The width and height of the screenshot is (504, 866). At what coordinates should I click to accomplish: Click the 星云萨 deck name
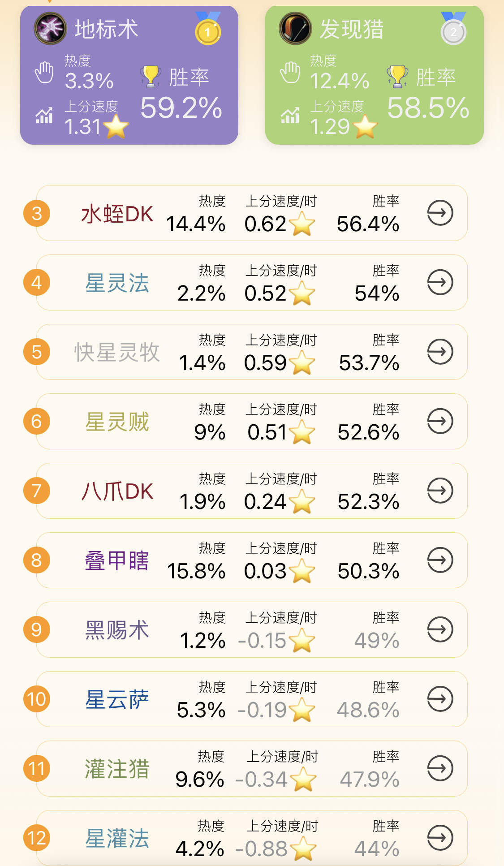pos(117,700)
